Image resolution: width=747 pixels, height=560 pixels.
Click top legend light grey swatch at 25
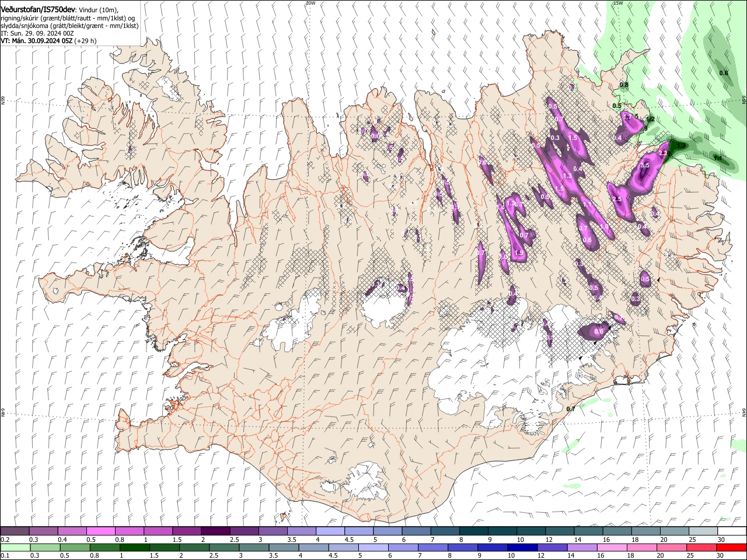pos(703,531)
